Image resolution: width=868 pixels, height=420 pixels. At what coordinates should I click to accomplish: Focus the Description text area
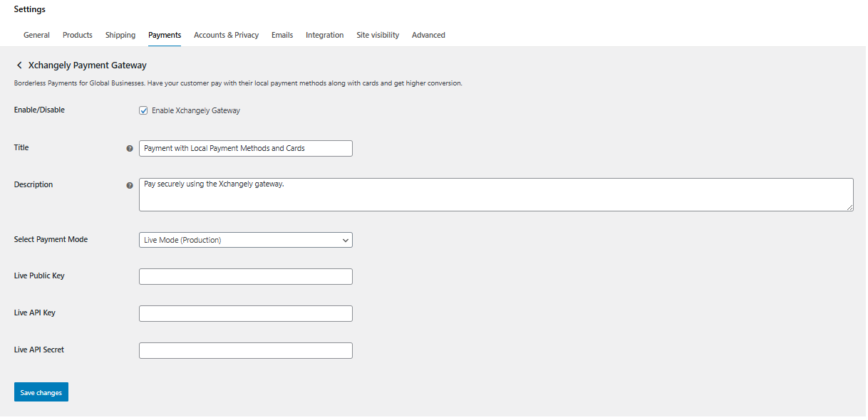[x=495, y=194]
